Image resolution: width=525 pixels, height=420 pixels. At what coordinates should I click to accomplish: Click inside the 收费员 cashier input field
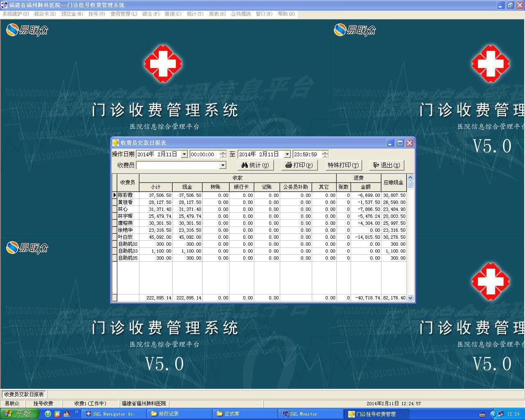(178, 165)
